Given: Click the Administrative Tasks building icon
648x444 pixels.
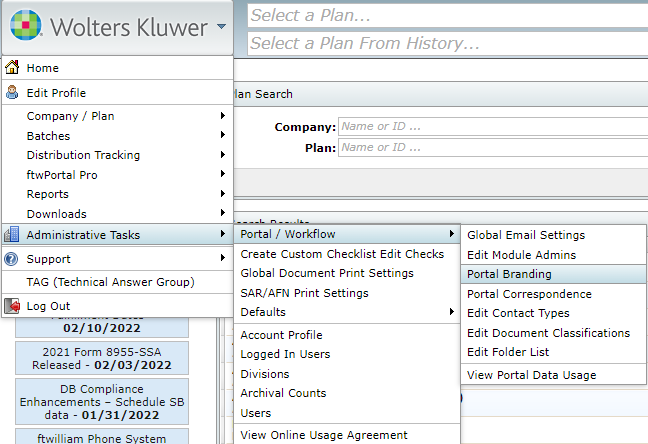Looking at the screenshot, I should point(12,234).
